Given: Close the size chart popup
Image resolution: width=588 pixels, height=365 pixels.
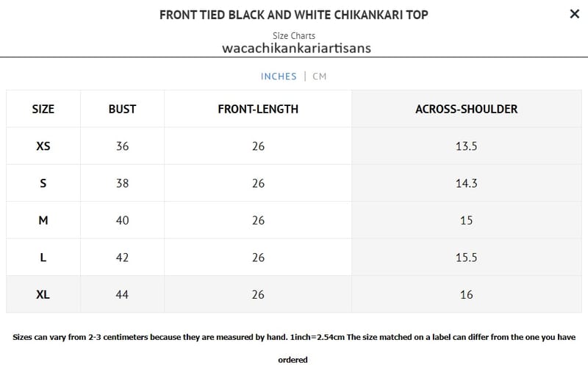Looking at the screenshot, I should click(574, 13).
